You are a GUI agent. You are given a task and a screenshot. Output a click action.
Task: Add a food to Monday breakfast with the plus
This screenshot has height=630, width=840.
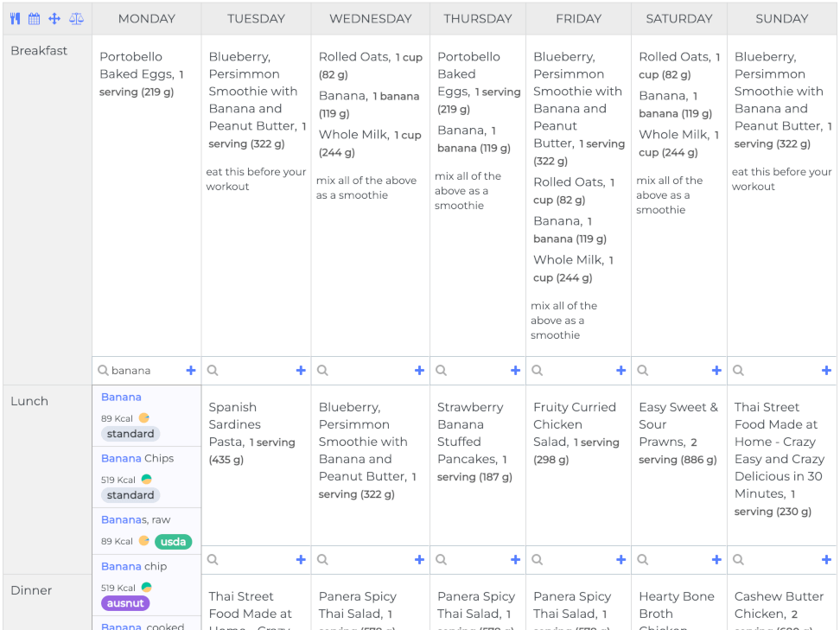coord(189,370)
